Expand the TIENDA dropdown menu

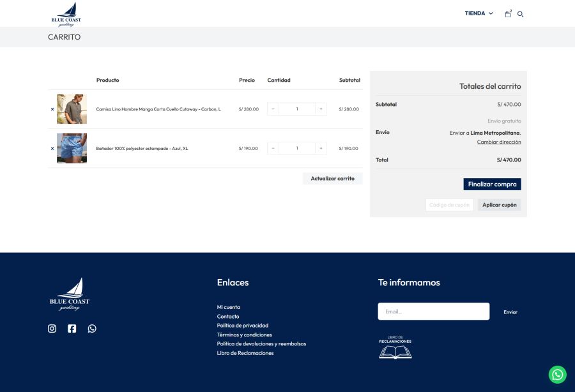click(x=478, y=13)
